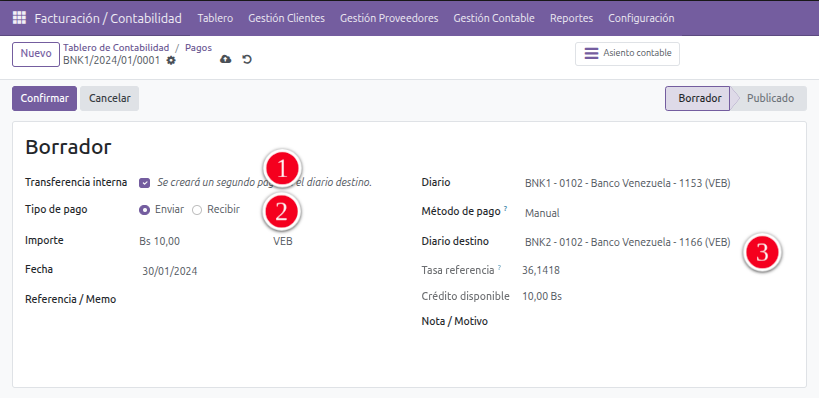Open the Gestión Proveedores menu

pyautogui.click(x=389, y=18)
